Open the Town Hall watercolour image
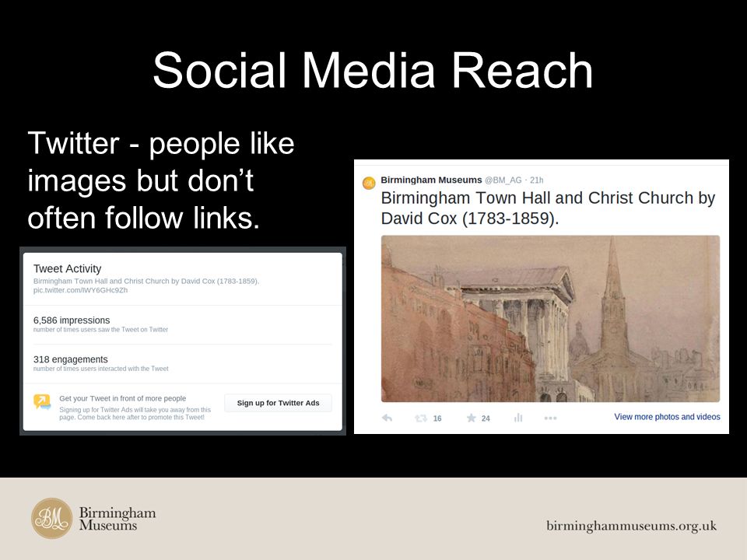 pos(550,319)
